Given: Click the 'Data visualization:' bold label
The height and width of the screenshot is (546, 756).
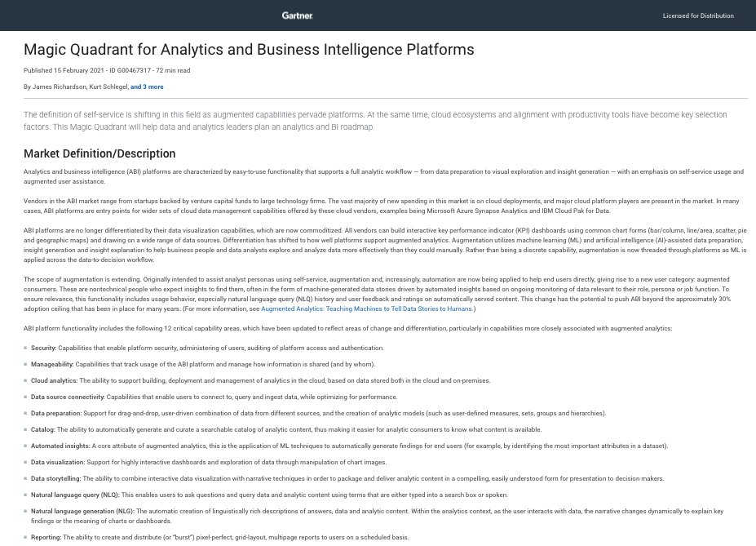Looking at the screenshot, I should point(58,462).
